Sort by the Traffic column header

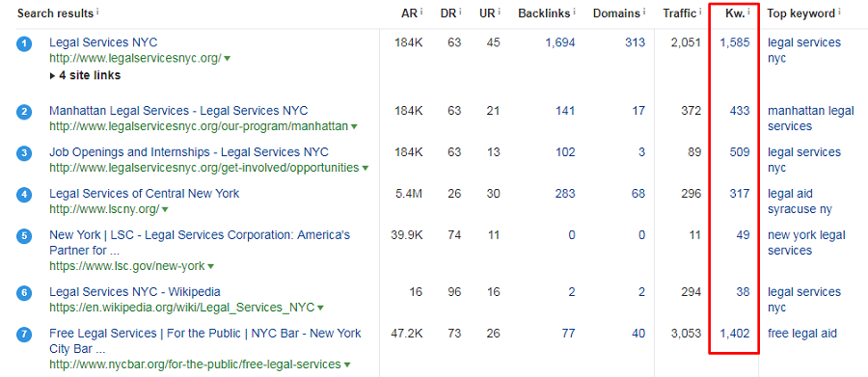(x=679, y=13)
